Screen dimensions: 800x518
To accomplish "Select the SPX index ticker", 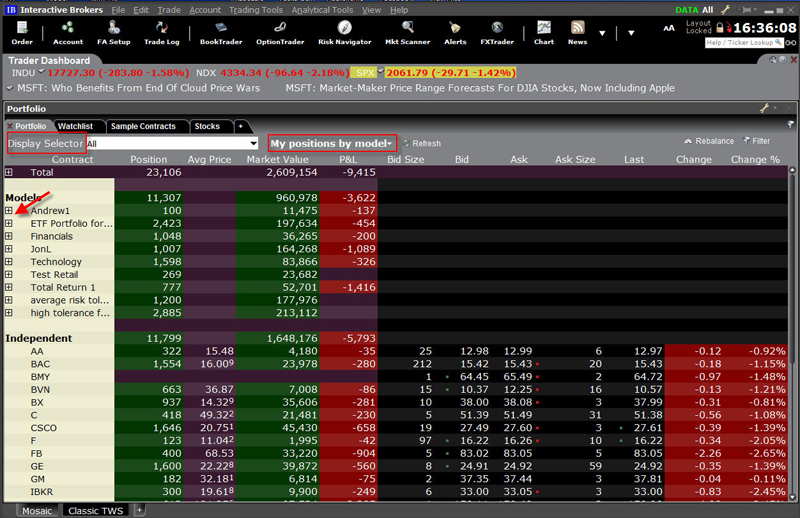I will [365, 73].
